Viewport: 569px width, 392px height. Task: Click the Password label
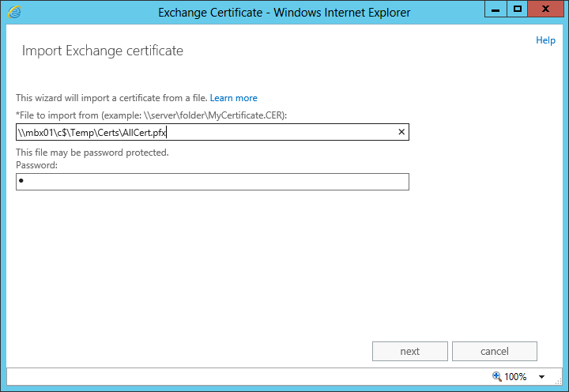click(x=36, y=165)
